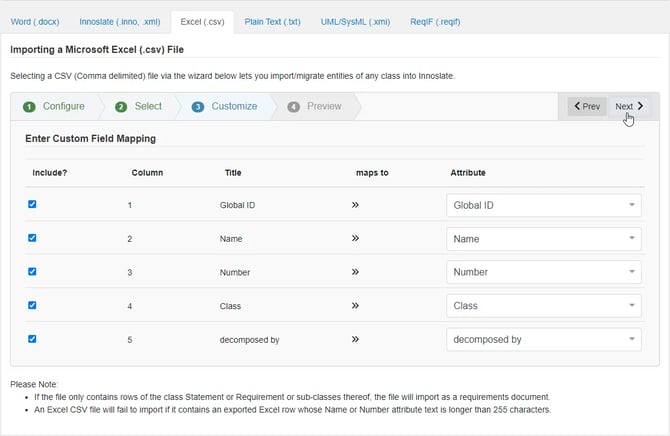Click the double-arrow icon in Name row
The image size is (670, 436).
coord(355,238)
